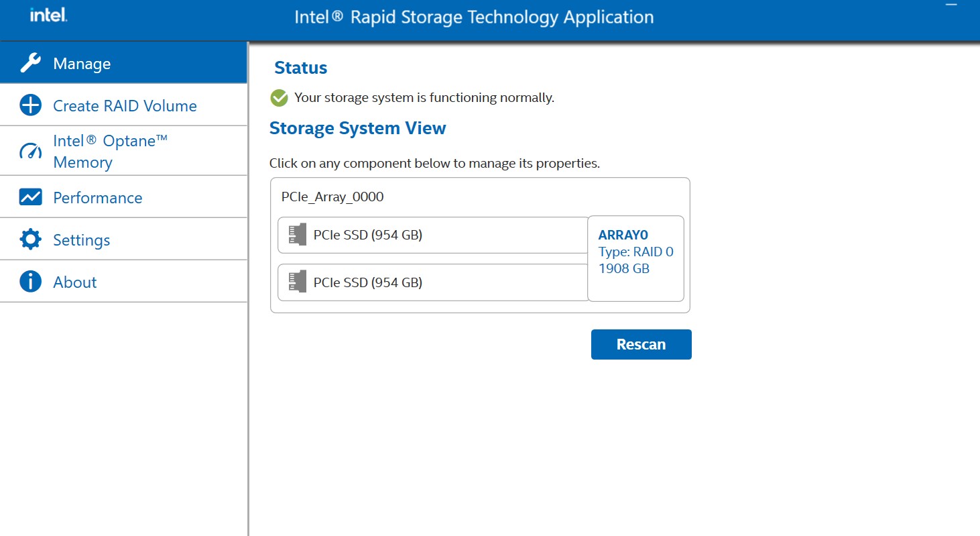Click the gauge icon for Intel Optane Memory

[x=30, y=151]
